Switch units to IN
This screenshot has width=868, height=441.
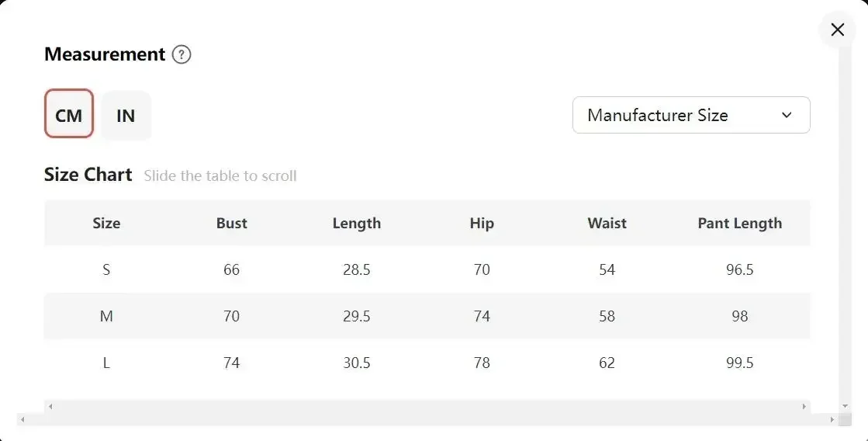click(x=126, y=115)
